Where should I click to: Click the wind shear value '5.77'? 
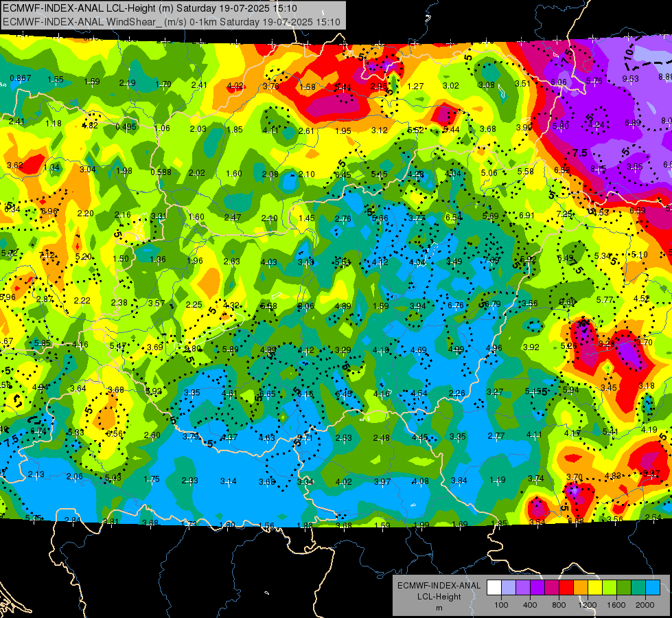[605, 300]
